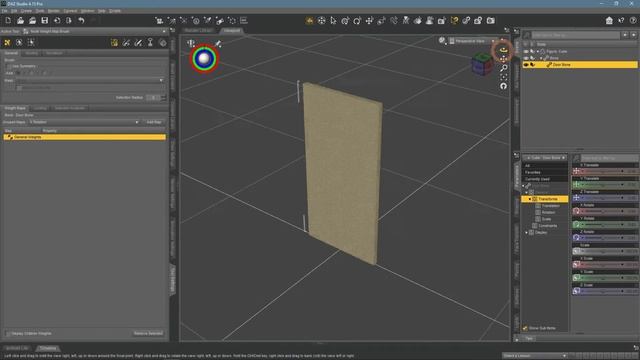Viewport: 640px width, 360px height.
Task: Expand the Display tree group
Action: tap(527, 233)
